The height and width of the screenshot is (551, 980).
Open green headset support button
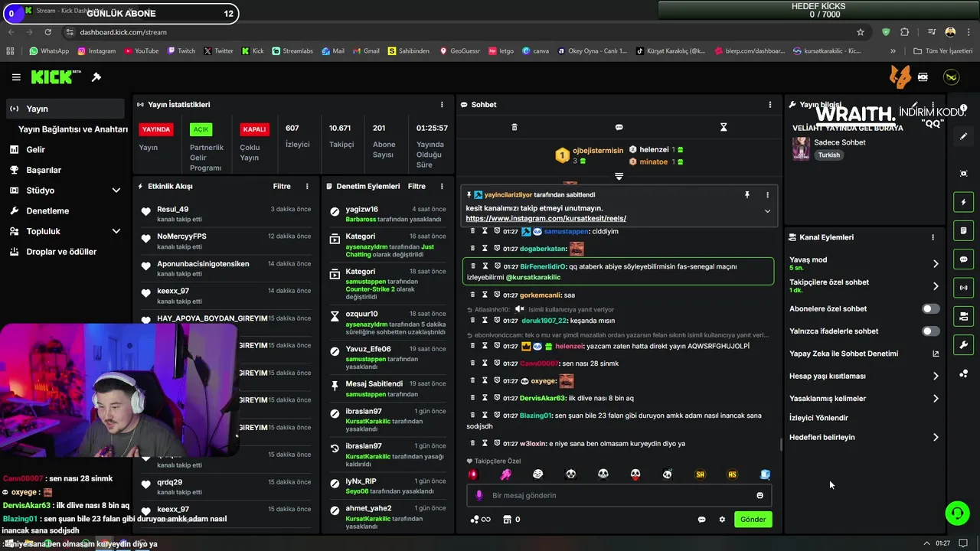957,513
